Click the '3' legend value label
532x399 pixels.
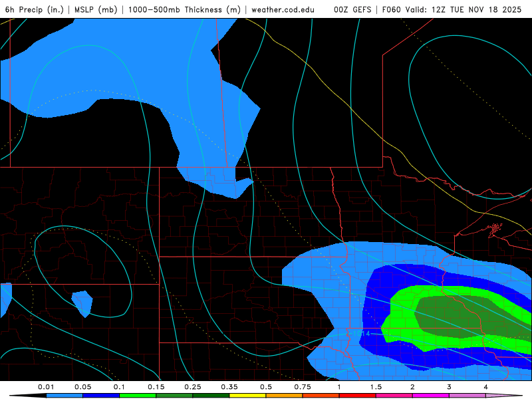tap(449, 387)
